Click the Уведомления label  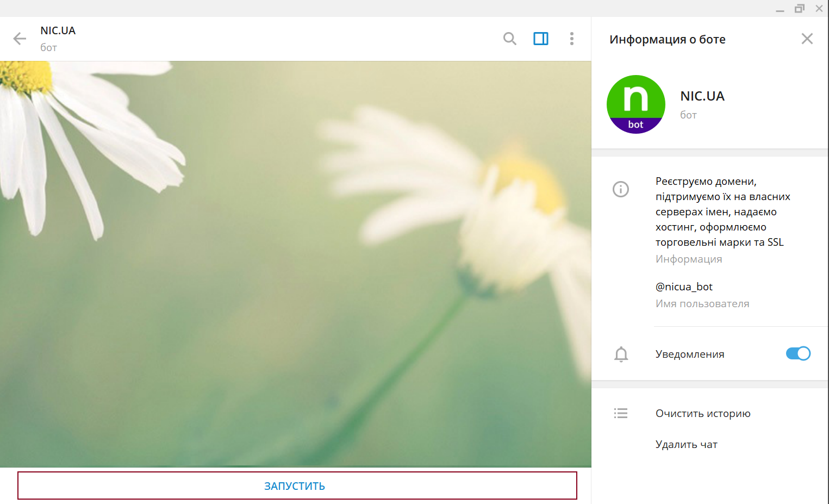(x=689, y=354)
